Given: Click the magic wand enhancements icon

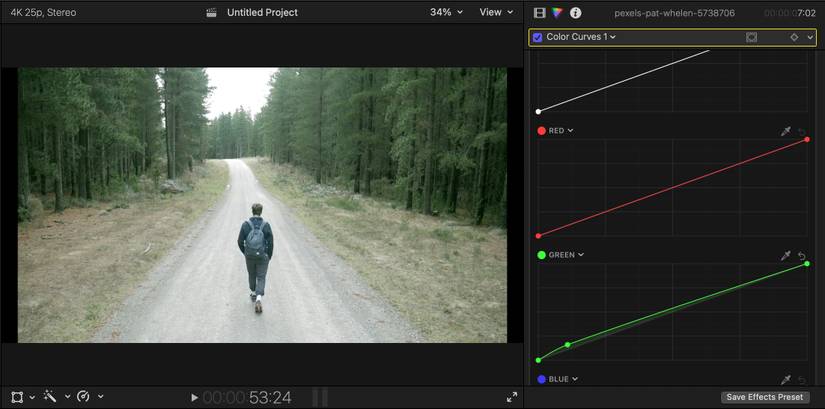Looking at the screenshot, I should pyautogui.click(x=51, y=396).
